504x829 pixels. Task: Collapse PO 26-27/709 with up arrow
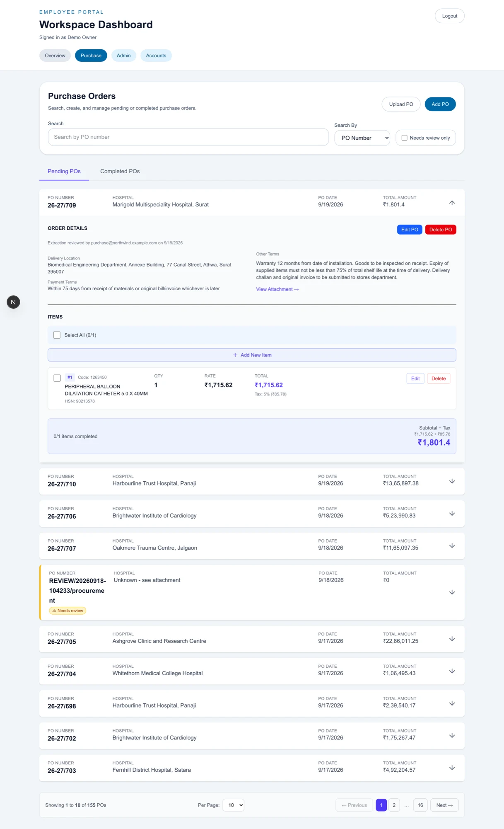tap(452, 203)
